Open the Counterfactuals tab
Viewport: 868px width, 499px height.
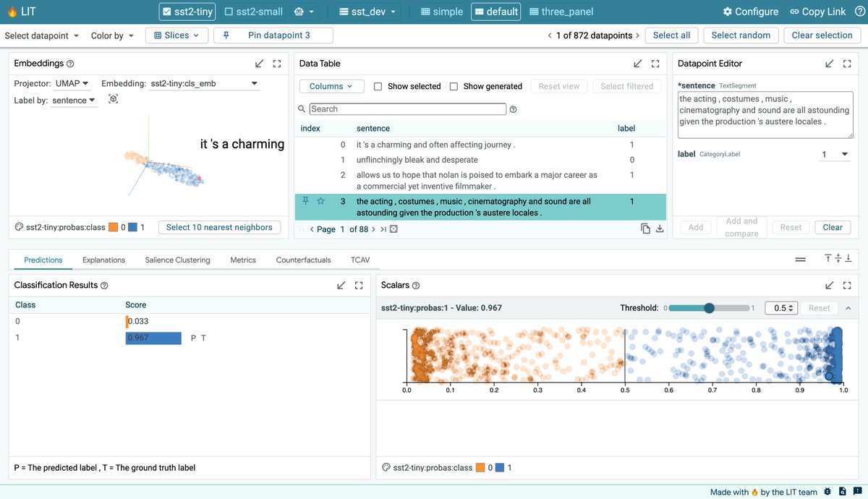pyautogui.click(x=303, y=260)
